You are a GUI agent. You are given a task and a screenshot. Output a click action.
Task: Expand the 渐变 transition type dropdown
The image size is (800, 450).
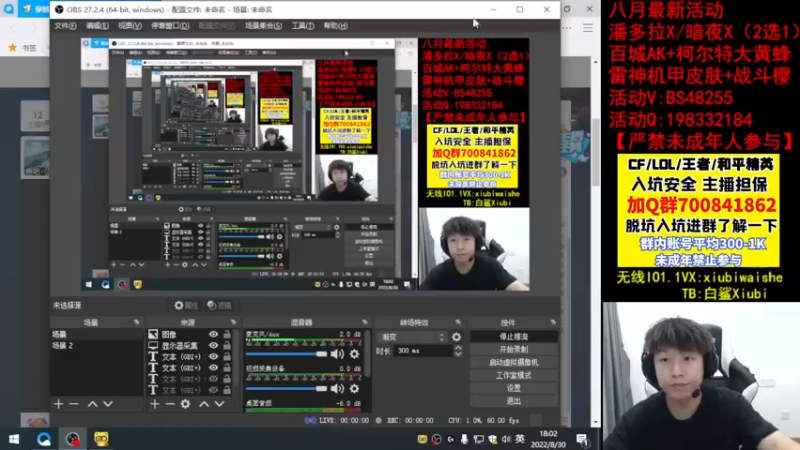[412, 337]
